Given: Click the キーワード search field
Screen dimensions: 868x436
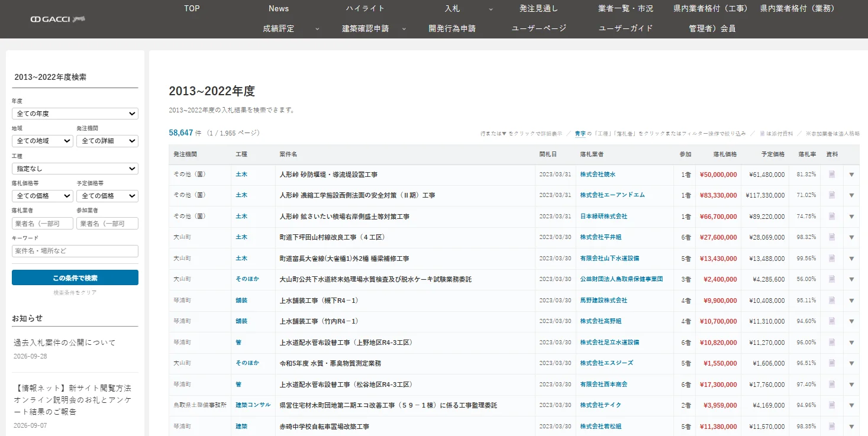Looking at the screenshot, I should [75, 251].
